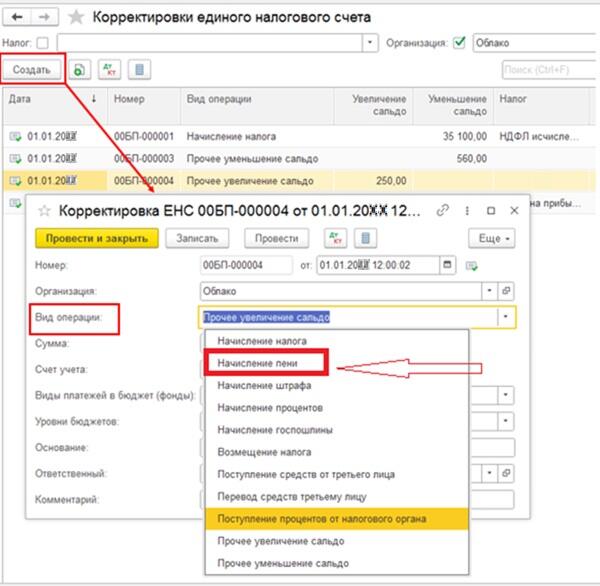Choose Поступление процентов от налогового органа
This screenshot has width=600, height=586.
(x=315, y=519)
